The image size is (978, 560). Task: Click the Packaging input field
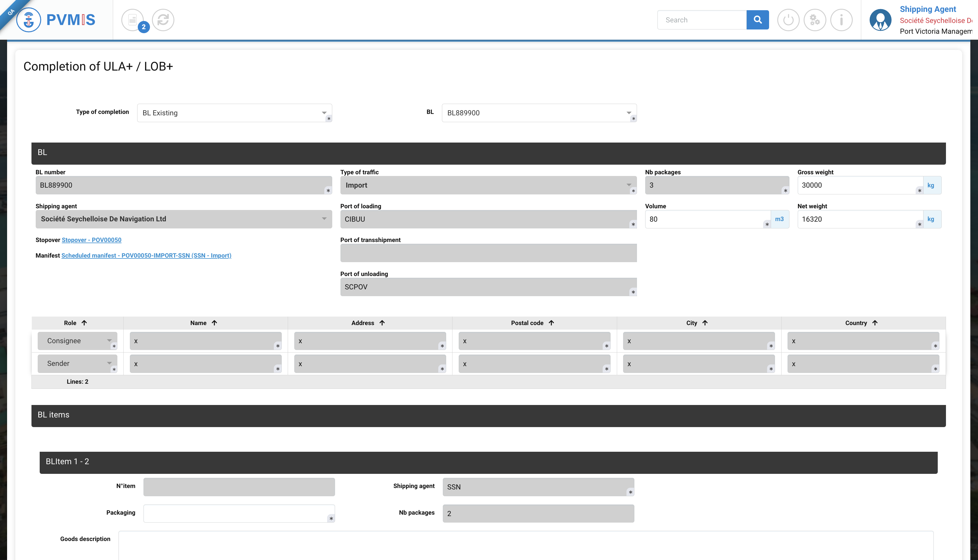click(236, 513)
